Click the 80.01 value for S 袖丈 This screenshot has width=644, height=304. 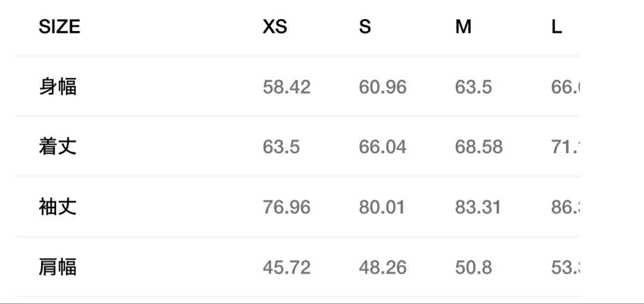[x=382, y=207]
